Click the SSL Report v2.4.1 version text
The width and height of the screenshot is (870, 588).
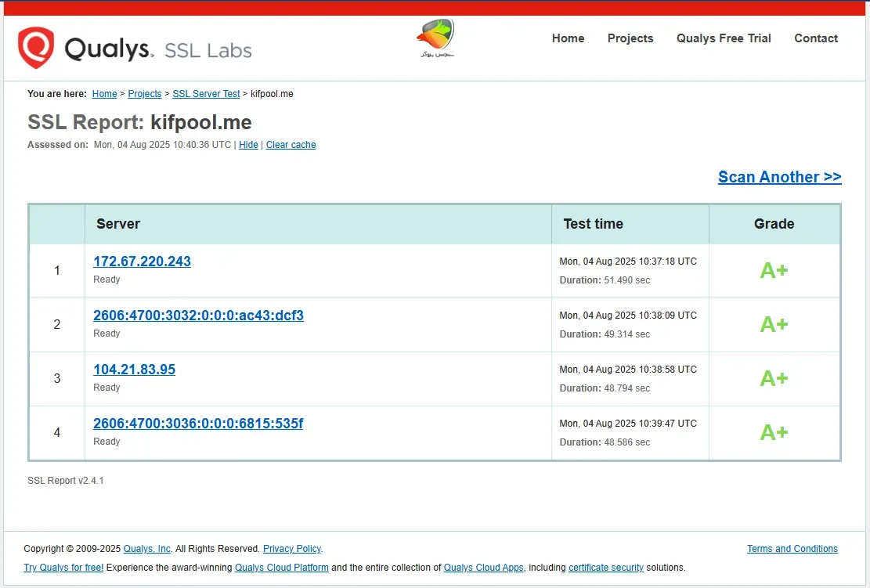[x=66, y=481]
